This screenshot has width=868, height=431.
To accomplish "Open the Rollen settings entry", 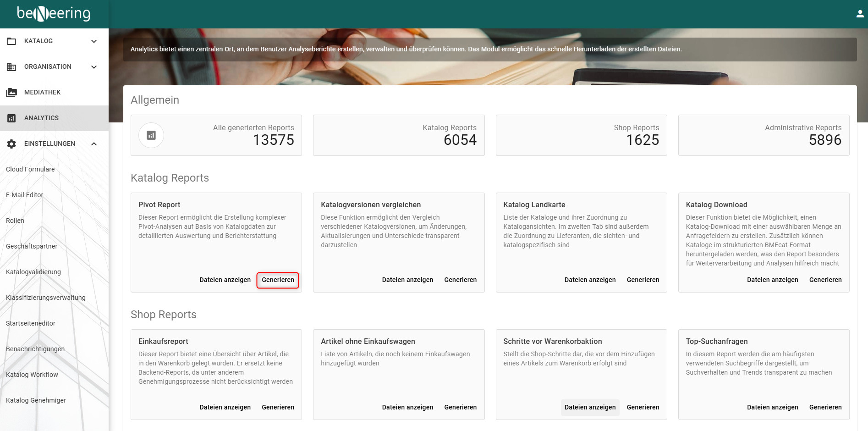I will (15, 221).
